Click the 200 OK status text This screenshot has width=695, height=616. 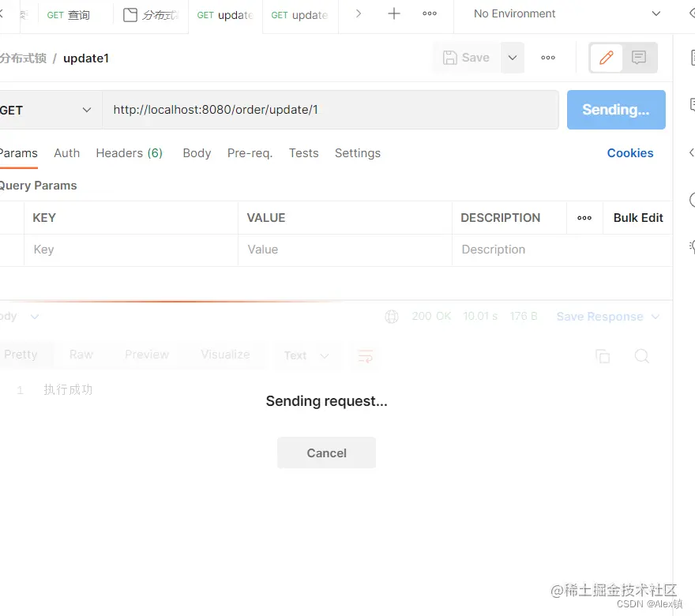pos(431,317)
